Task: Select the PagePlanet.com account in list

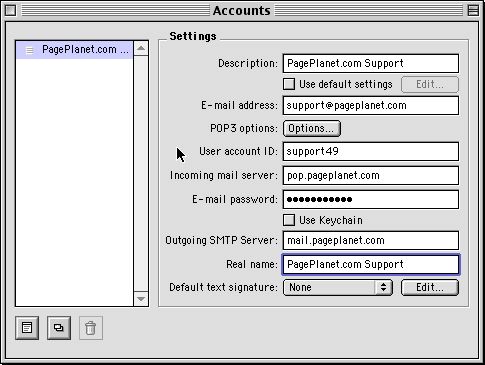Action: click(x=74, y=50)
